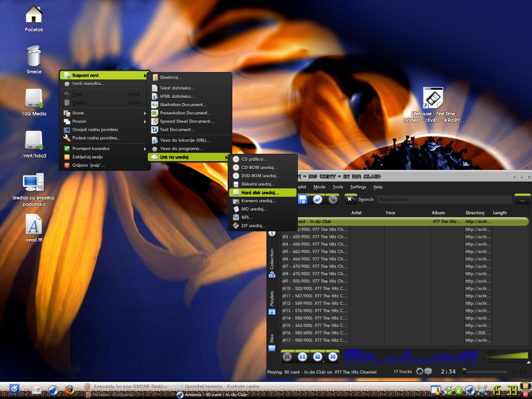Choose Osvježi radnu površinu
Image resolution: width=532 pixels, height=399 pixels.
tap(104, 130)
